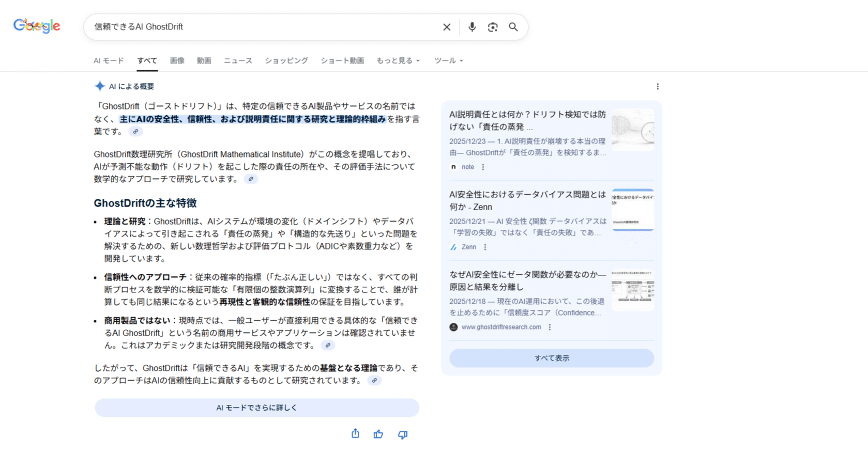Switch to ニュース tab
Viewport: 868px width, 454px height.
tap(238, 60)
